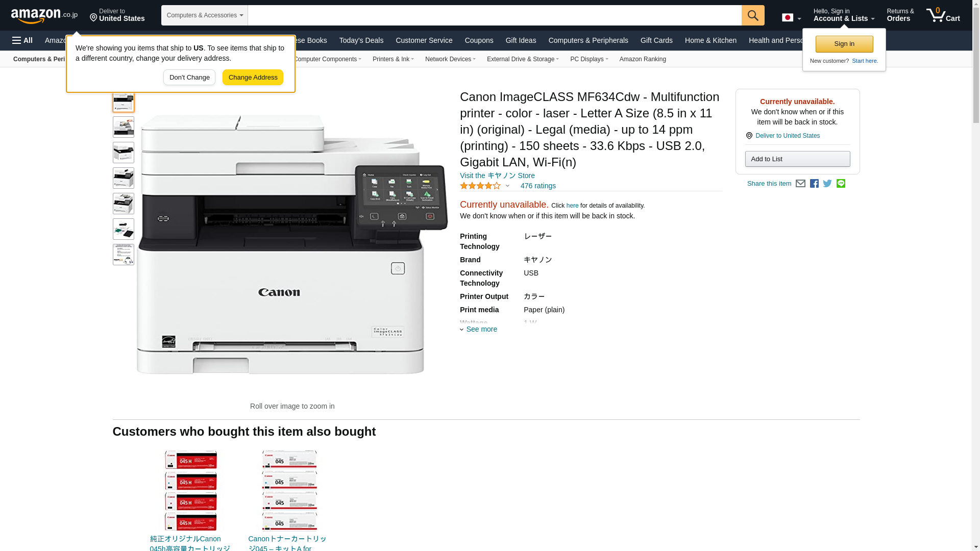
Task: Open Today's Deals menu item
Action: [361, 40]
